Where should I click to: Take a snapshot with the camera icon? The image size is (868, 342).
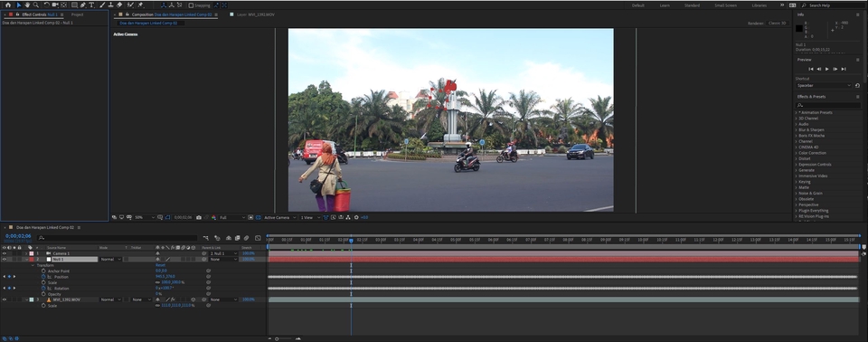tap(199, 217)
